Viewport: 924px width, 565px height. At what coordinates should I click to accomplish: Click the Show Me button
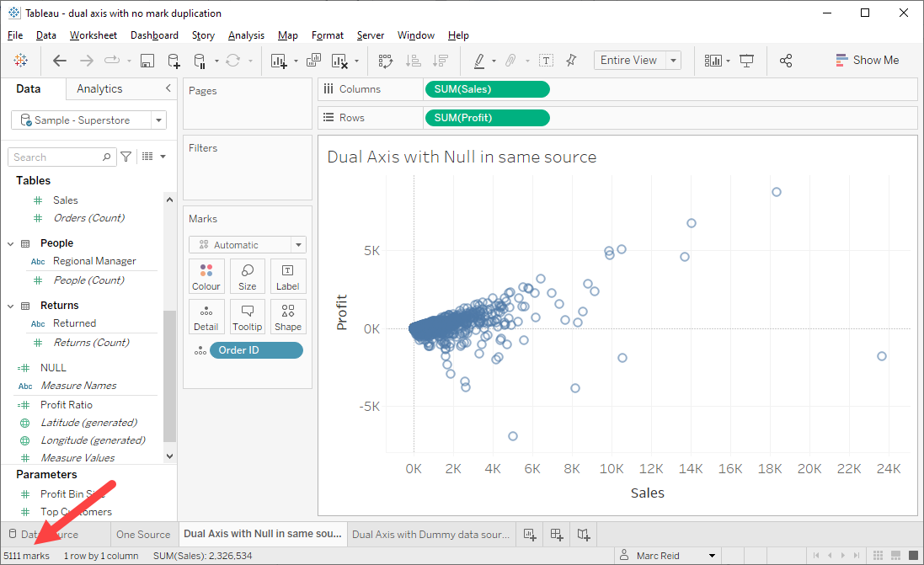point(867,61)
